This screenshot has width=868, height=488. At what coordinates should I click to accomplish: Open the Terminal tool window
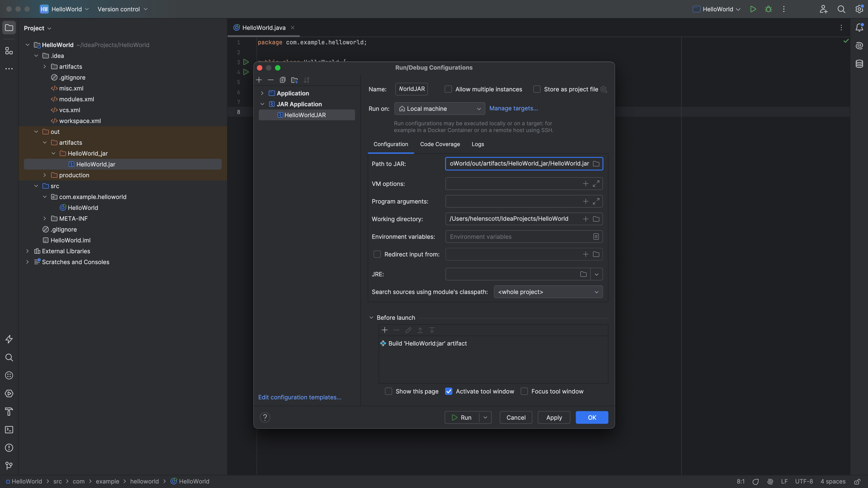pyautogui.click(x=9, y=429)
